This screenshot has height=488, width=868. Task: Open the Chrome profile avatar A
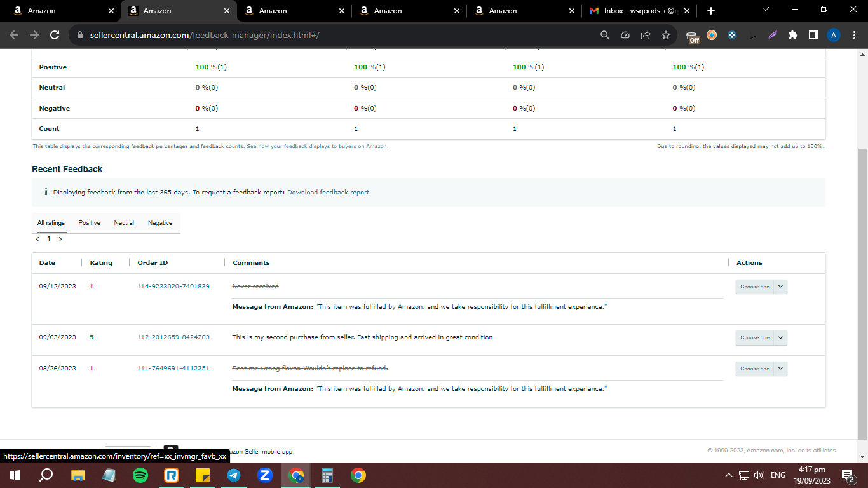(x=834, y=35)
